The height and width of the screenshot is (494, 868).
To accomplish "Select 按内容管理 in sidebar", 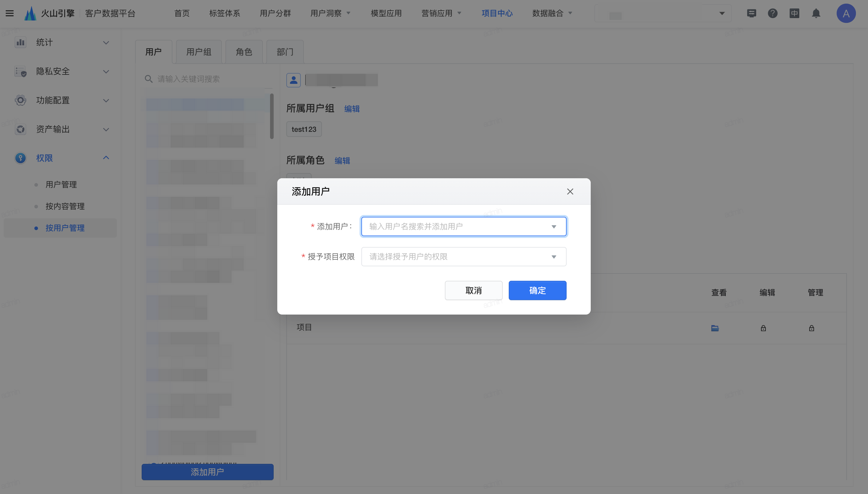I will (65, 206).
